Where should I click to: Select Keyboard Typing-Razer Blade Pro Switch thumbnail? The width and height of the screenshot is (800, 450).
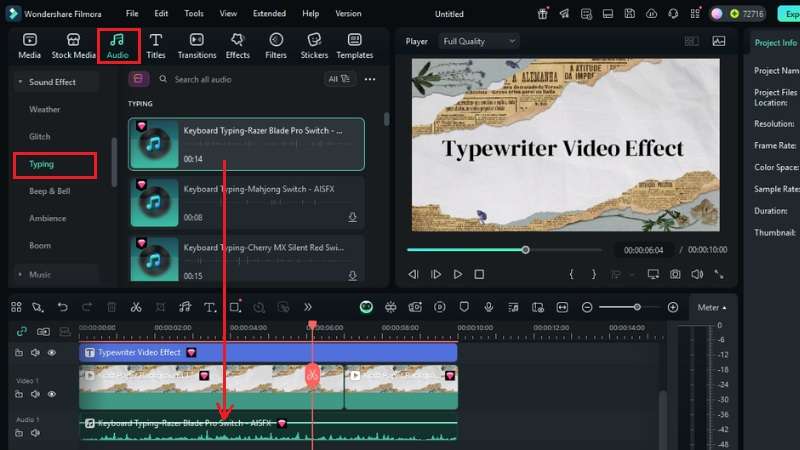tap(154, 144)
